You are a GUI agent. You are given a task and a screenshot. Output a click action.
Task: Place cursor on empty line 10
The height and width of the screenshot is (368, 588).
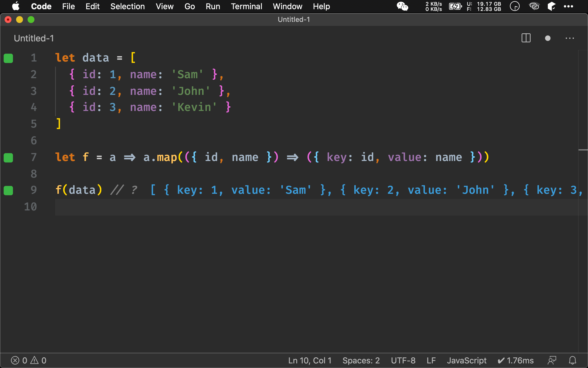316,207
